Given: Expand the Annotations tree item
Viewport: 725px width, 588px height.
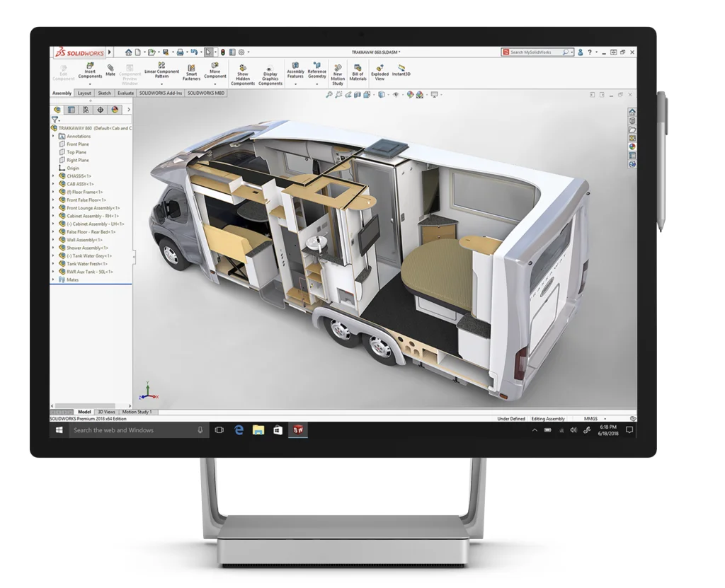Looking at the screenshot, I should [53, 136].
